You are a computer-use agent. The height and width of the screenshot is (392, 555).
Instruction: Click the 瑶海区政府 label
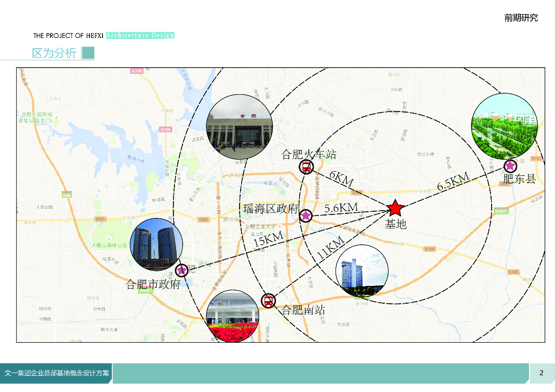(x=271, y=208)
